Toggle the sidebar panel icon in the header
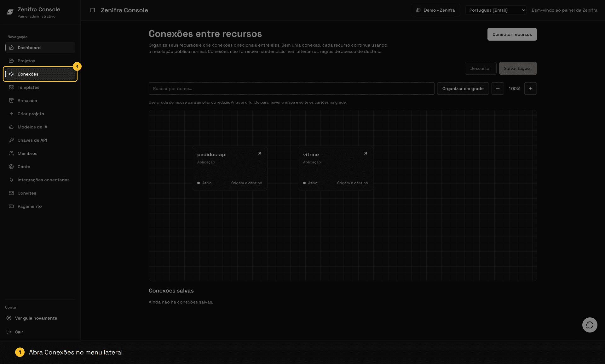Image resolution: width=605 pixels, height=364 pixels. (93, 10)
